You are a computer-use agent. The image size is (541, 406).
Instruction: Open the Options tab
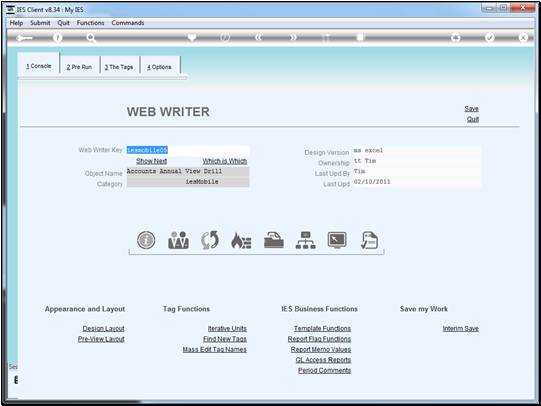click(x=159, y=67)
